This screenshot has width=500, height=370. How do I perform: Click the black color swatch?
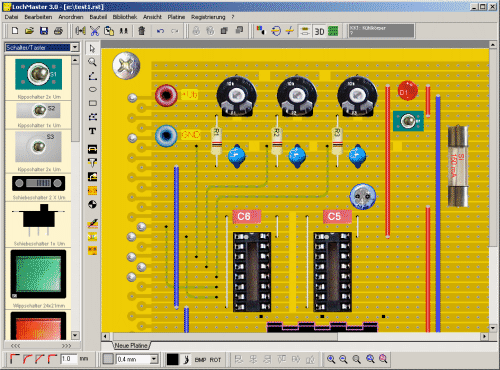pos(173,359)
